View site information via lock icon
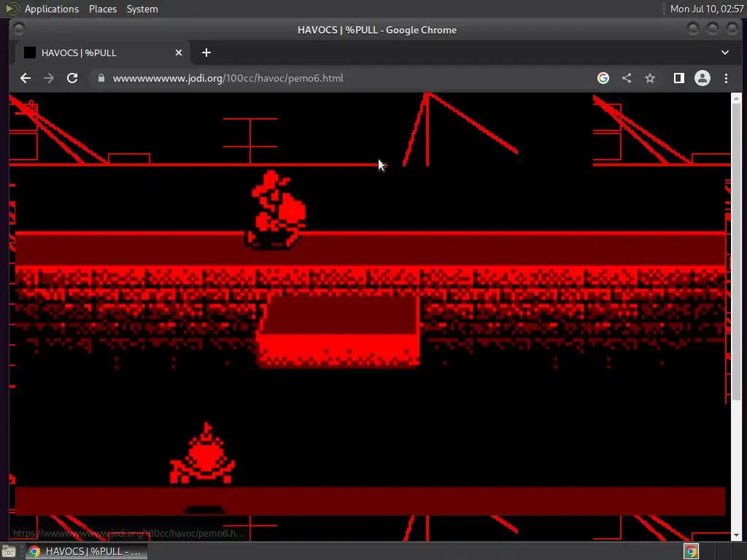 coord(101,78)
